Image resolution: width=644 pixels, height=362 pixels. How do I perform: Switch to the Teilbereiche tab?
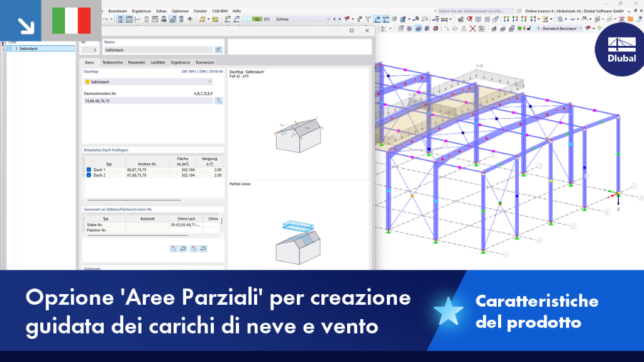113,62
